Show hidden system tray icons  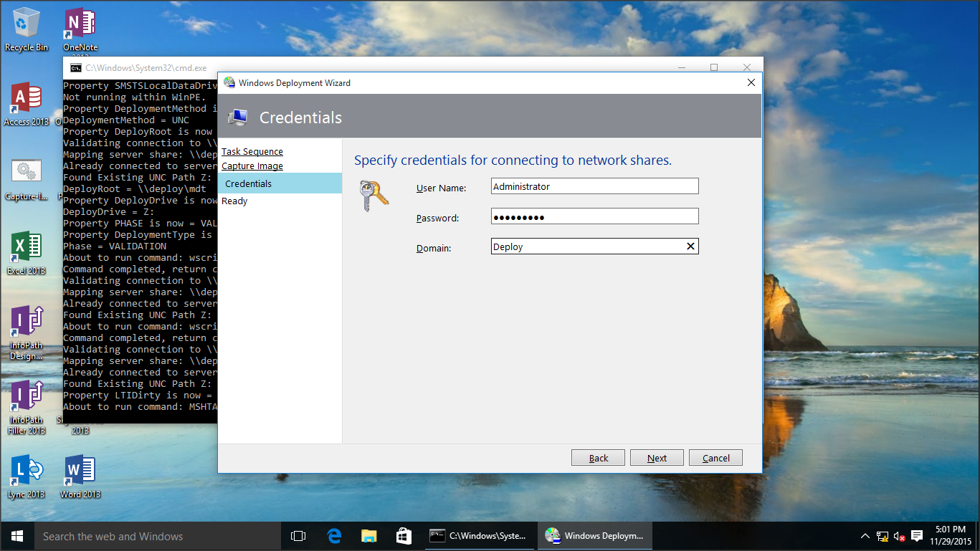point(865,536)
